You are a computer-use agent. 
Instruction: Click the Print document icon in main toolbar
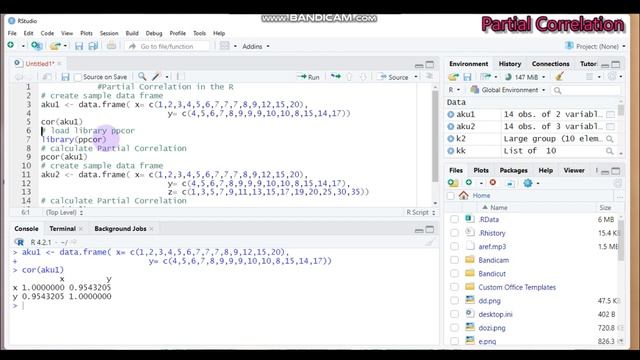[111, 46]
